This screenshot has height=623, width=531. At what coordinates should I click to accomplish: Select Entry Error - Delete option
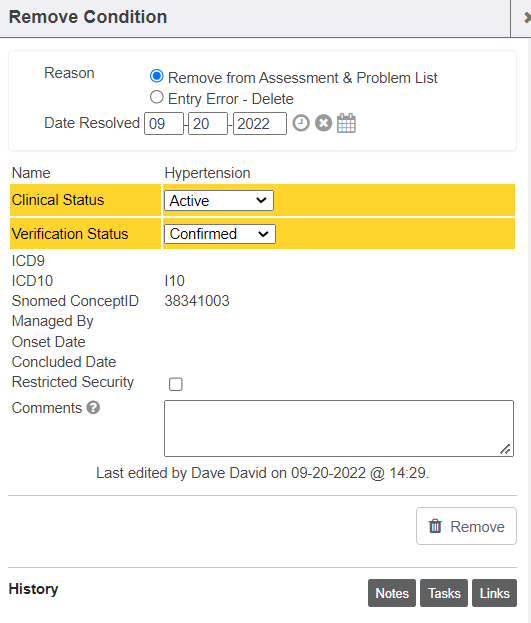click(x=157, y=97)
